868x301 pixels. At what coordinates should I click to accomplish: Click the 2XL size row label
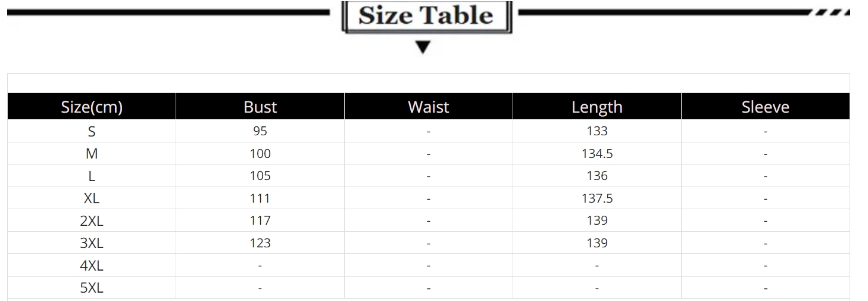[92, 221]
